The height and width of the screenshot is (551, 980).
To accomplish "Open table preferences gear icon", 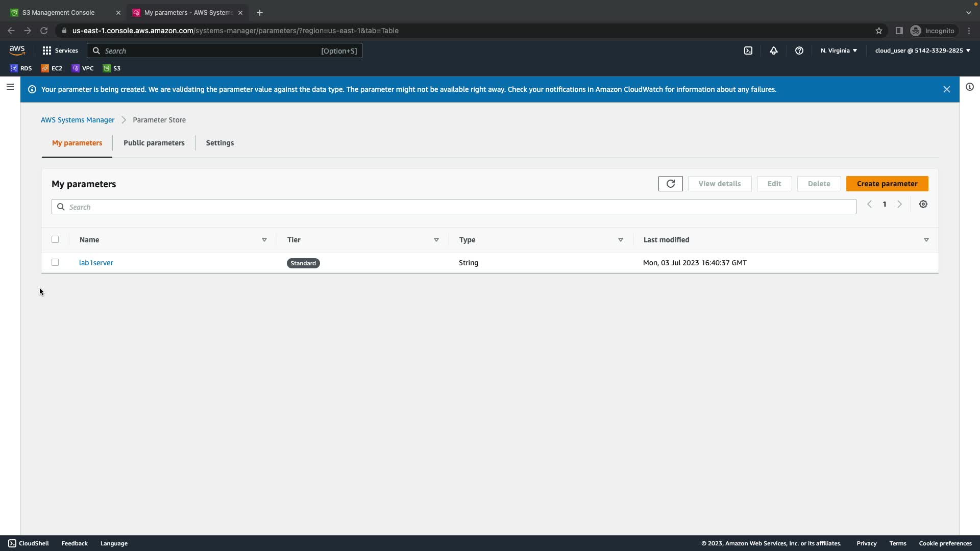I will [923, 204].
